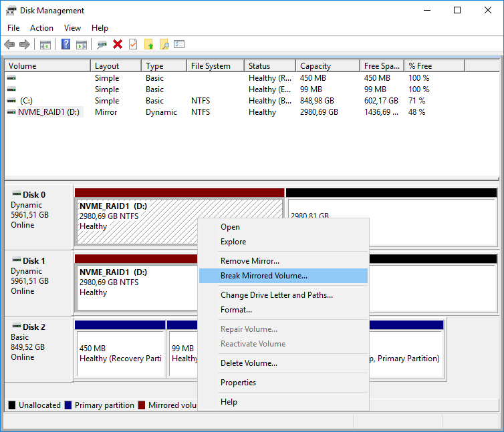Screen dimensions: 504x432
Task: Click the black Unallocated legend swatch
Action: pos(12,405)
